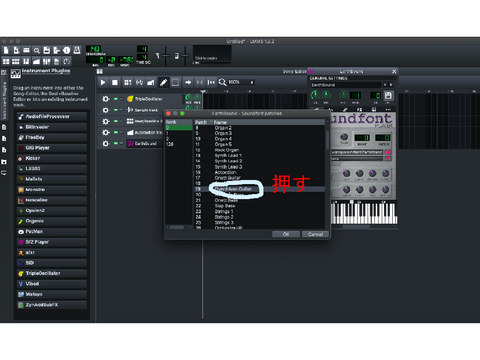
Task: Open Sample track gear actions menu
Action: [106, 110]
